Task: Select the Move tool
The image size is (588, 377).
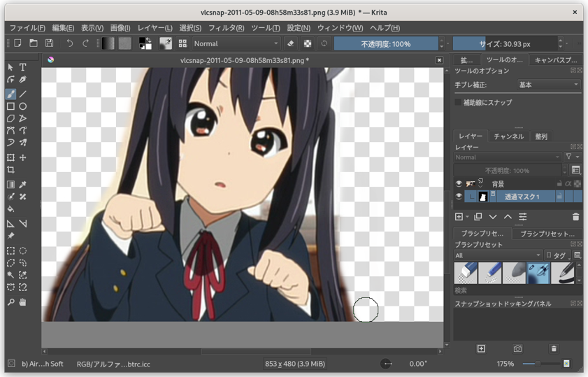Action: 23,157
